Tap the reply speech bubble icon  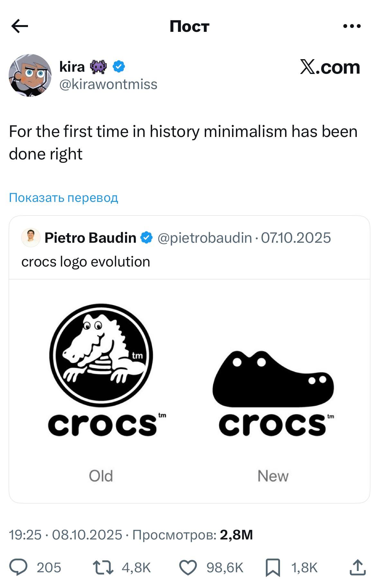[x=18, y=567]
